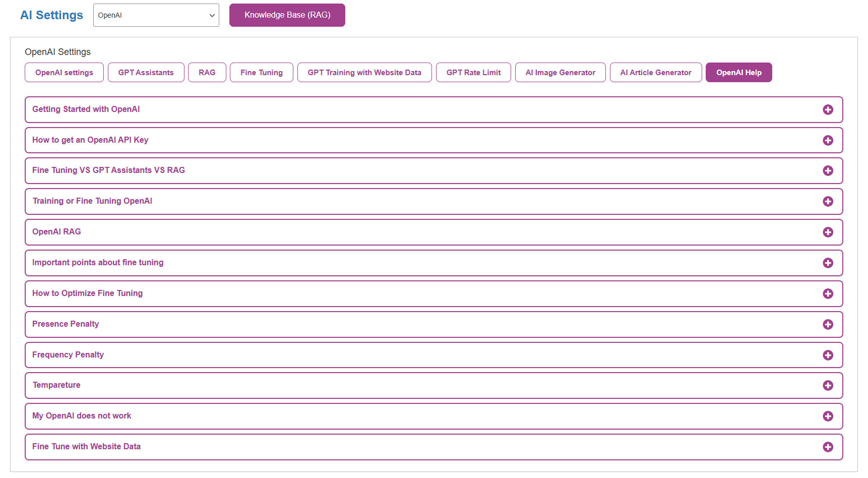The height and width of the screenshot is (478, 868).
Task: Click plus icon on Fine Tuning VS GPT Assistants VS RAG
Action: tap(828, 171)
